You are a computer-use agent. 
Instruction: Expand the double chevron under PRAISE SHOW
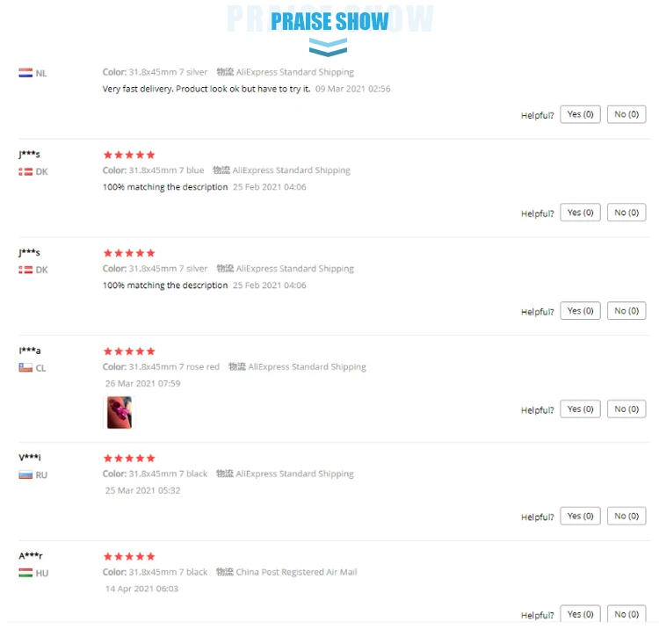(x=329, y=47)
